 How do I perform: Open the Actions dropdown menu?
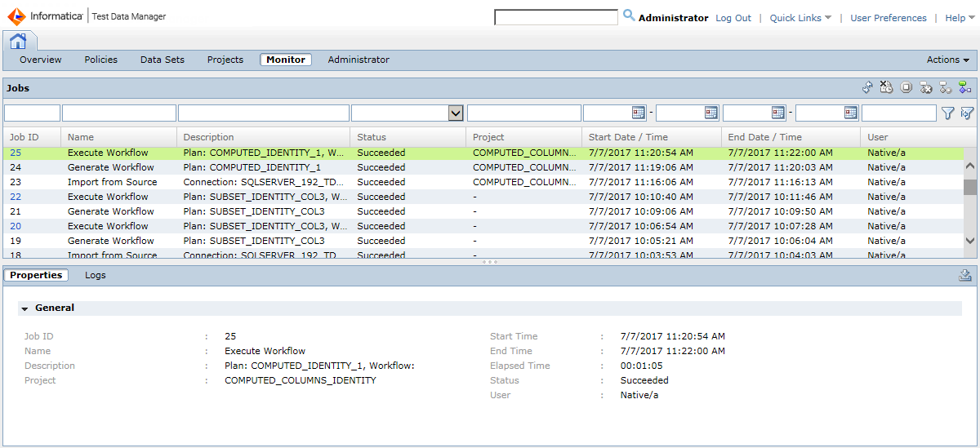coord(947,60)
